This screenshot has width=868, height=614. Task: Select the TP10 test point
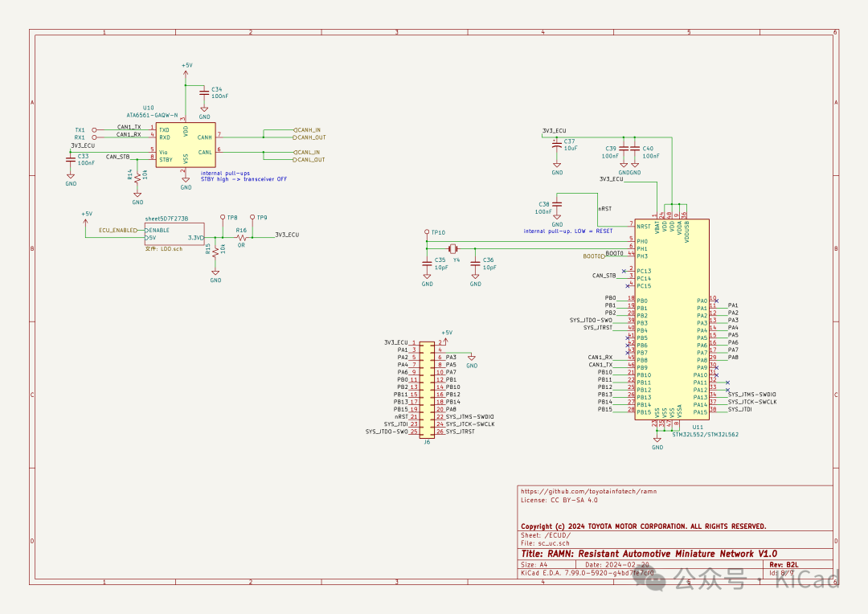(427, 232)
